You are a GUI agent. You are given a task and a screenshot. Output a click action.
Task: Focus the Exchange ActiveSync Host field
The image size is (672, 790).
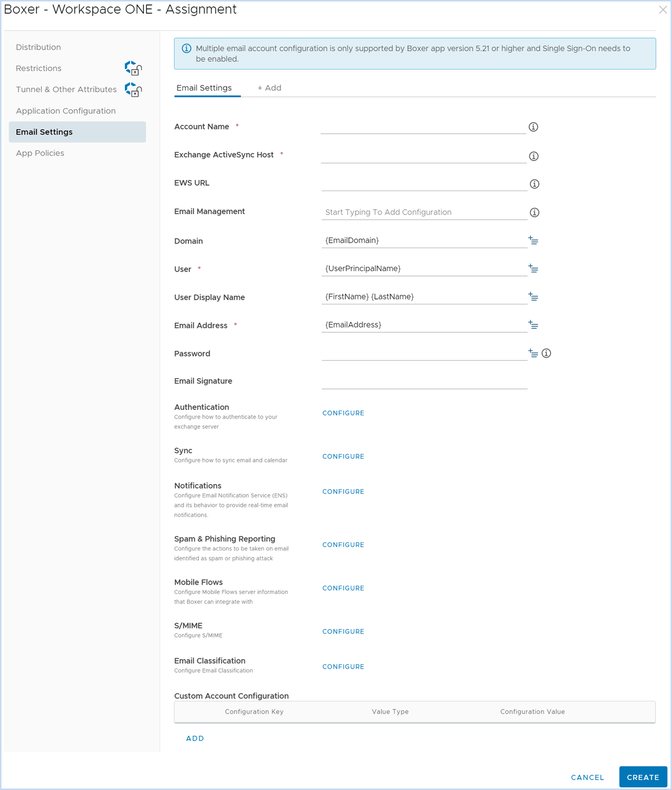(424, 156)
